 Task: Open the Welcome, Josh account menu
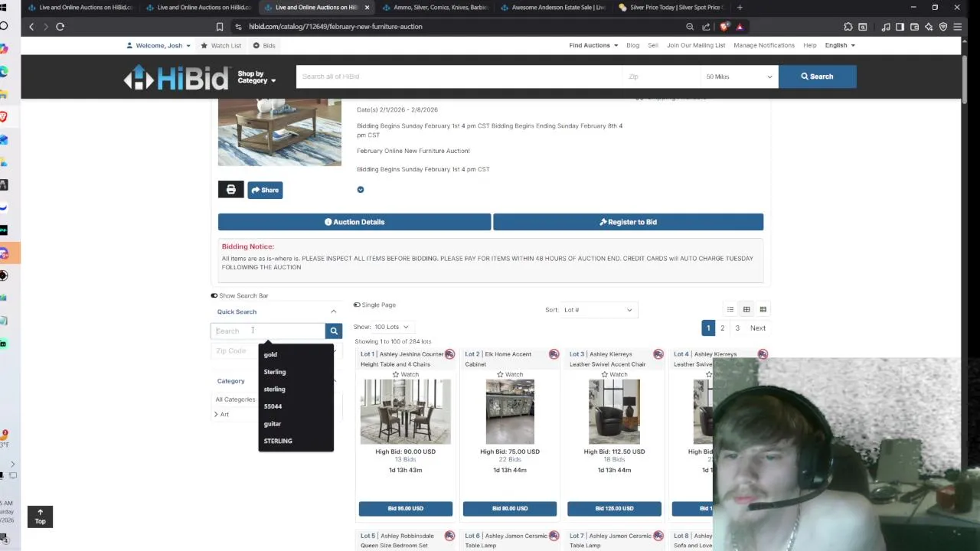[x=158, y=45]
